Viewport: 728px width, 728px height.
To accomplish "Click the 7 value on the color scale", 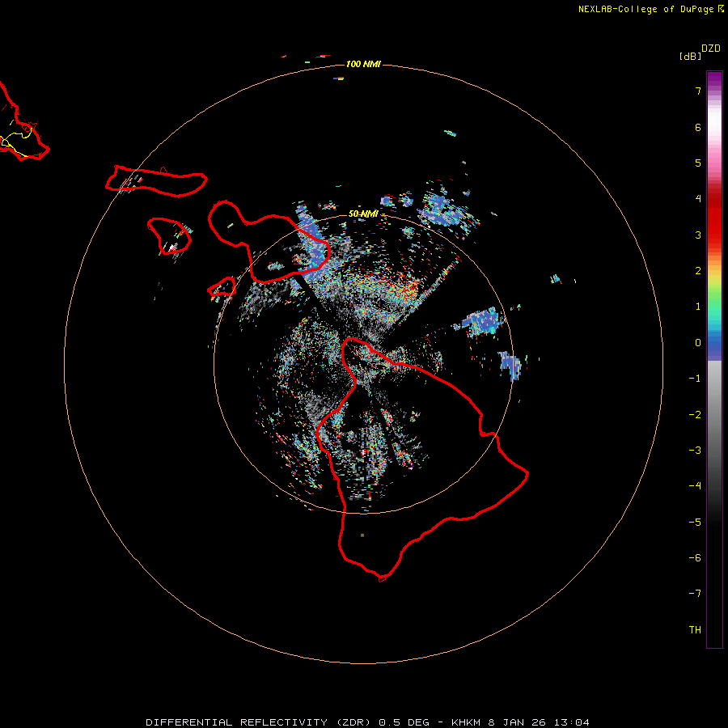I will tap(698, 91).
